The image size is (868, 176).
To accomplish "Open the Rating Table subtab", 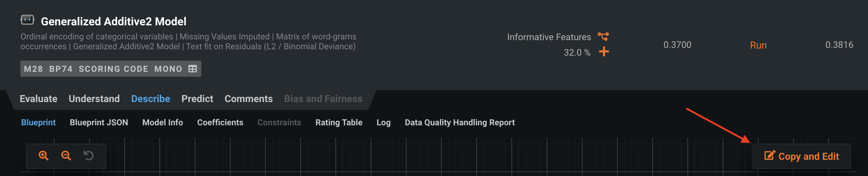I will click(x=339, y=122).
